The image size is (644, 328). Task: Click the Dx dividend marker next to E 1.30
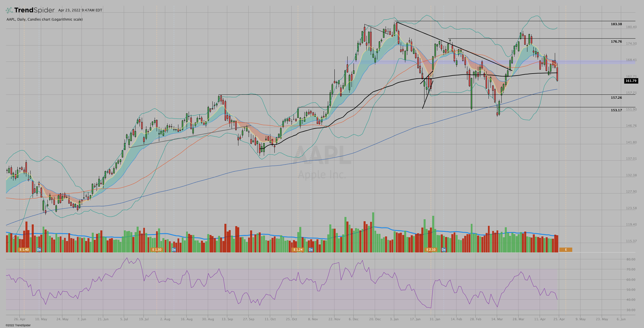(x=174, y=250)
